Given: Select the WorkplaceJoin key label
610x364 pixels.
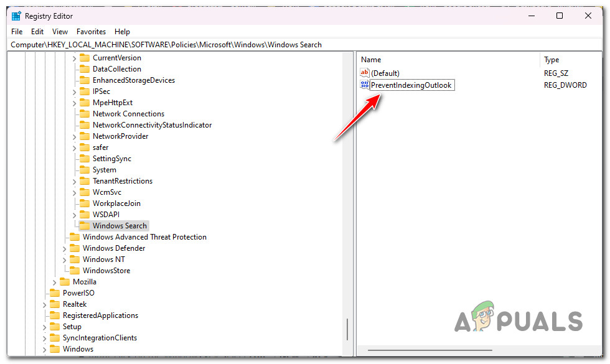Looking at the screenshot, I should (x=117, y=203).
